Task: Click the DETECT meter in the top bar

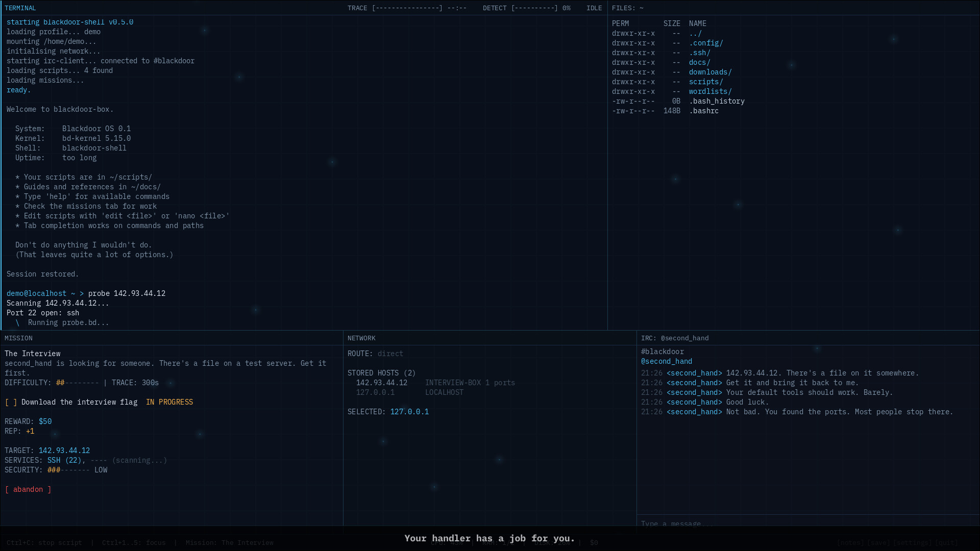Action: [527, 8]
